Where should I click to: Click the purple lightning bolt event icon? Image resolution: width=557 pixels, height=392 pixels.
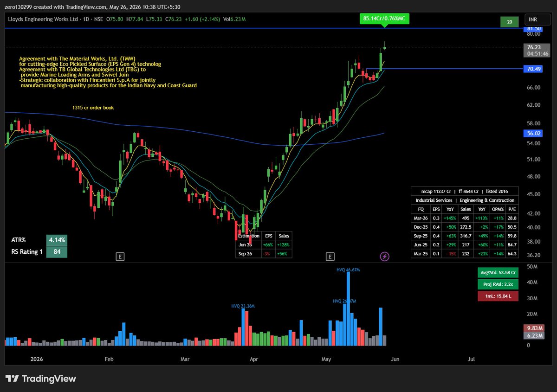tap(384, 256)
